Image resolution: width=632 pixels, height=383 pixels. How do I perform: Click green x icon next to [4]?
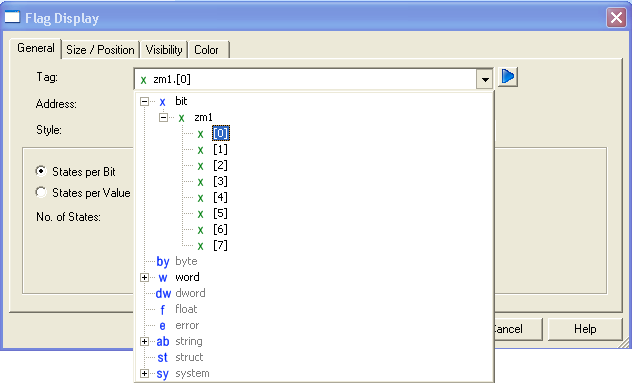[200, 198]
